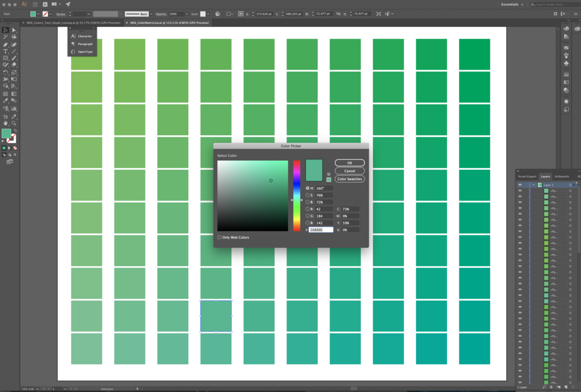The image size is (581, 392).
Task: Select the Type tool
Action: [x=6, y=51]
